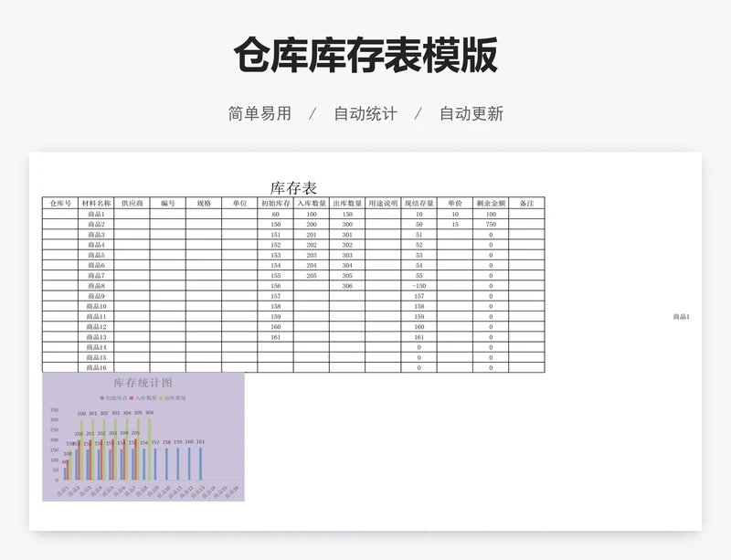Select the 现结存量 column header
The image size is (731, 560).
pyautogui.click(x=419, y=204)
